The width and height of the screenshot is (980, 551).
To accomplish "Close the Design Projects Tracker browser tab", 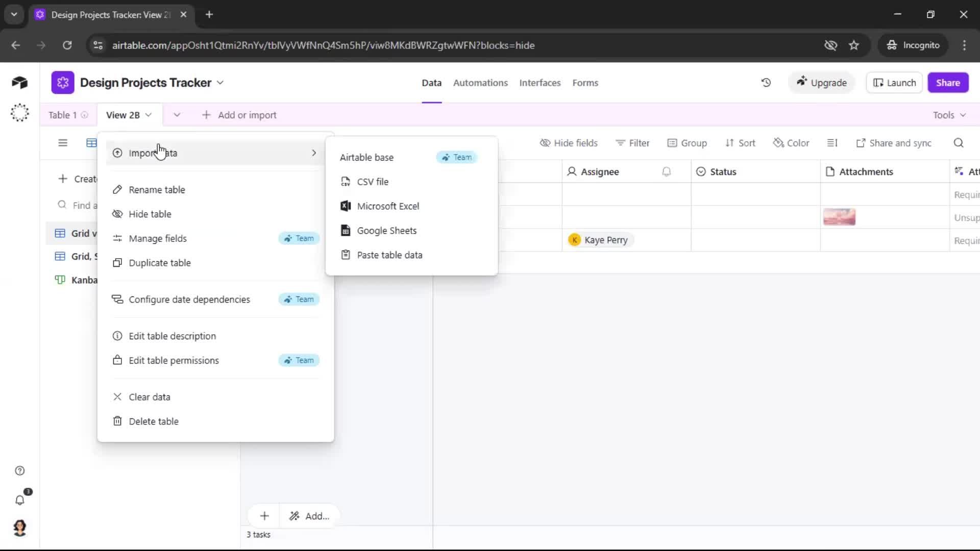I will pyautogui.click(x=184, y=15).
